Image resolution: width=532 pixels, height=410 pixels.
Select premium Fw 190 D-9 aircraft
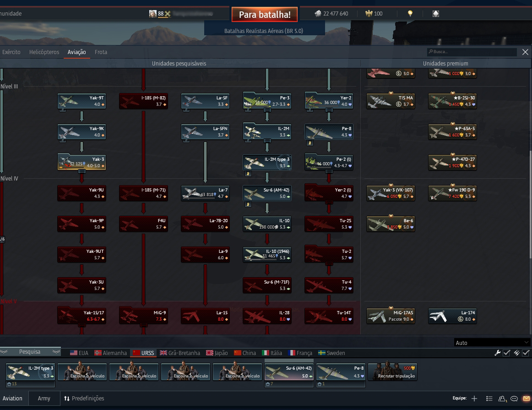[x=452, y=193]
